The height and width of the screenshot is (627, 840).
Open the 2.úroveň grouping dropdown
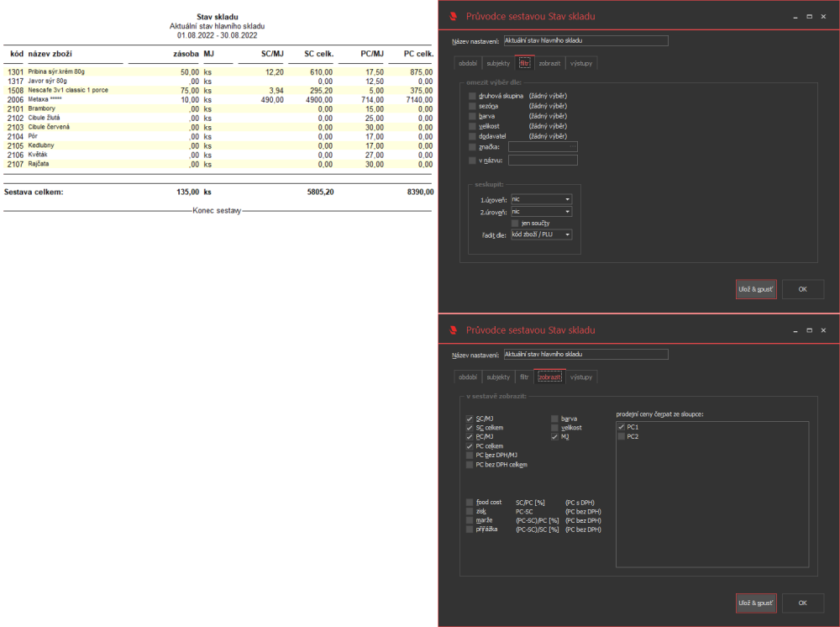[x=541, y=212]
